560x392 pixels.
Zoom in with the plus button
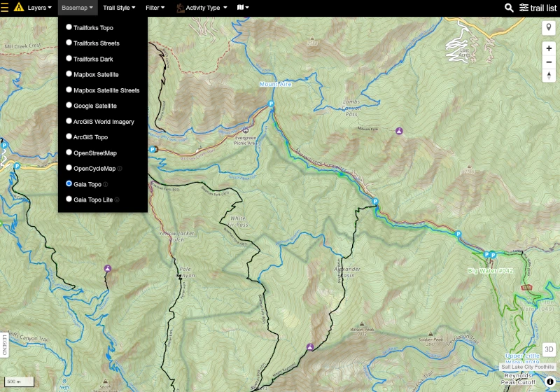549,48
